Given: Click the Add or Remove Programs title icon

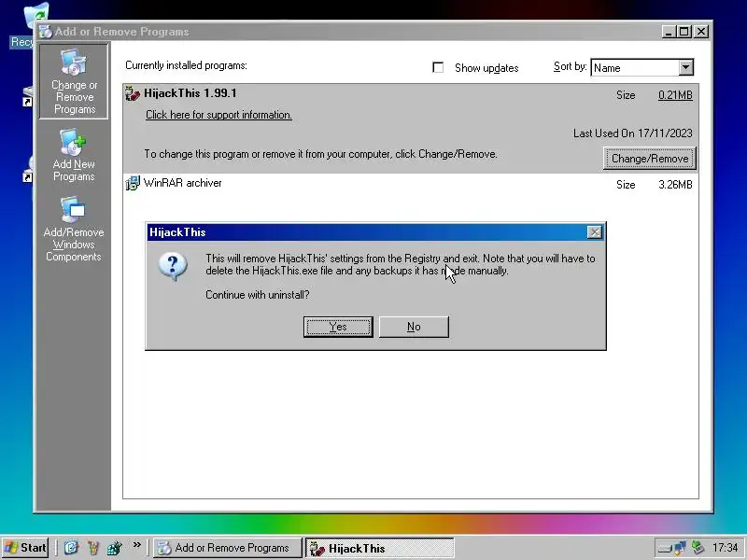Looking at the screenshot, I should (46, 32).
